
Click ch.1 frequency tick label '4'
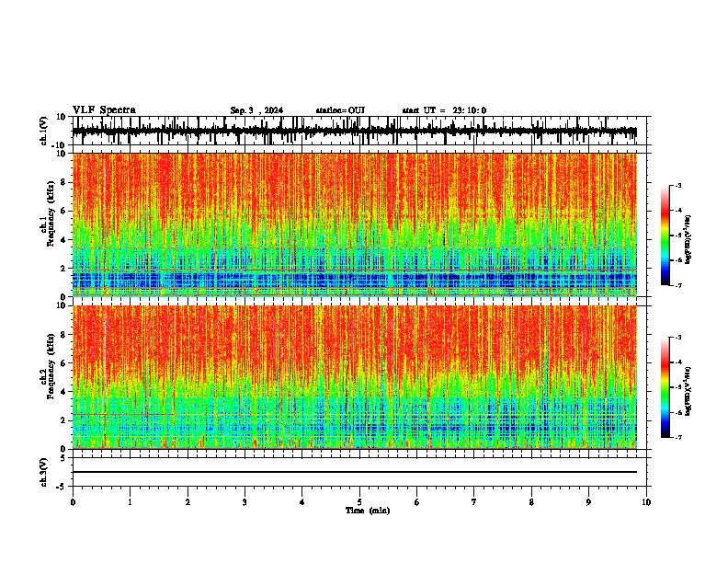64,240
